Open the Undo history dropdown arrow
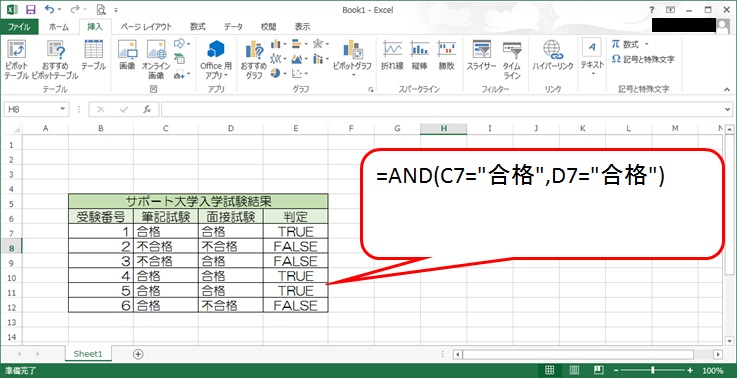Viewport: 737px width, 379px height. [60, 9]
